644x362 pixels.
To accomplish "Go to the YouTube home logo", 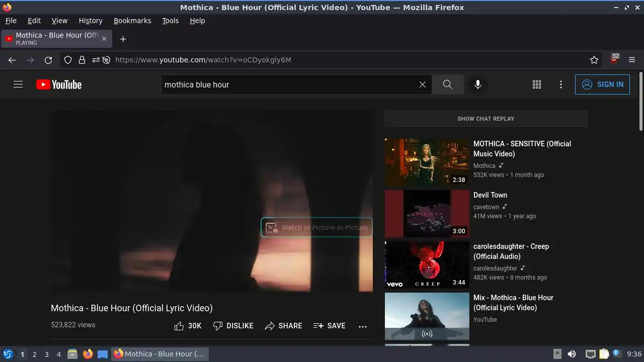I will [x=59, y=84].
